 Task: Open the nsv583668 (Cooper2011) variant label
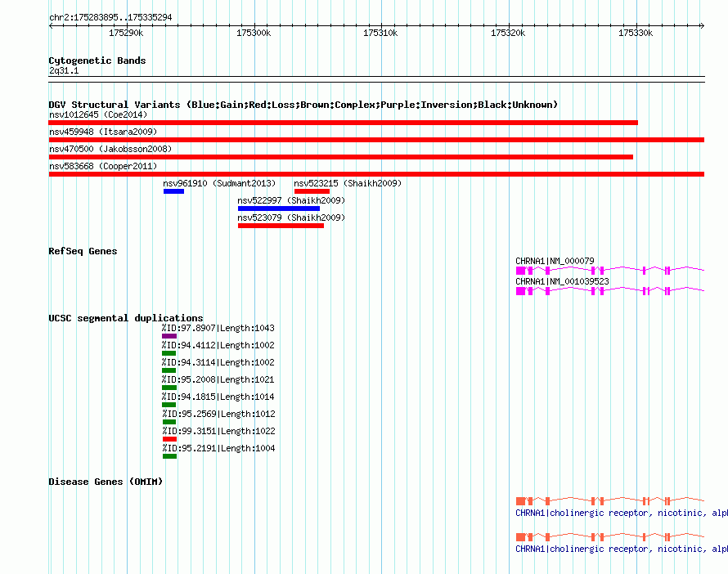coord(103,166)
